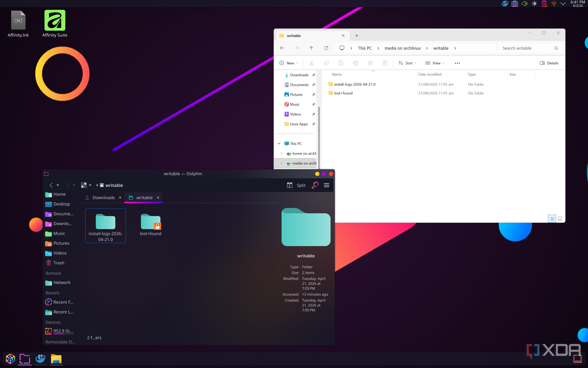Open the clipboard icon in system tray
The width and height of the screenshot is (588, 368).
(x=515, y=4)
